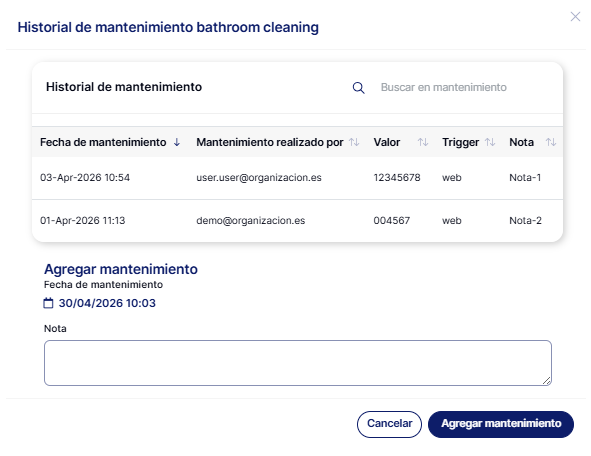This screenshot has width=591, height=456.
Task: Select the 03-Apr-2026 10:54 maintenance row
Action: tap(297, 178)
